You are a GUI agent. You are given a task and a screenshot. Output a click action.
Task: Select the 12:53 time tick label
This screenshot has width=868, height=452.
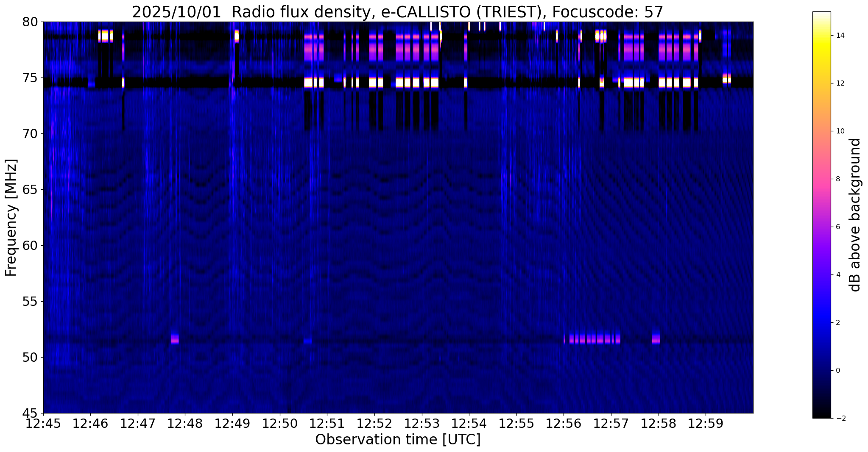pyautogui.click(x=422, y=424)
